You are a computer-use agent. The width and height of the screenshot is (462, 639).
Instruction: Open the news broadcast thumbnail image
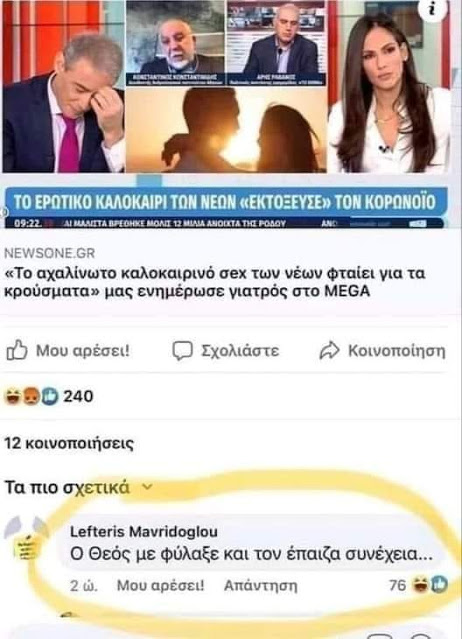[227, 114]
